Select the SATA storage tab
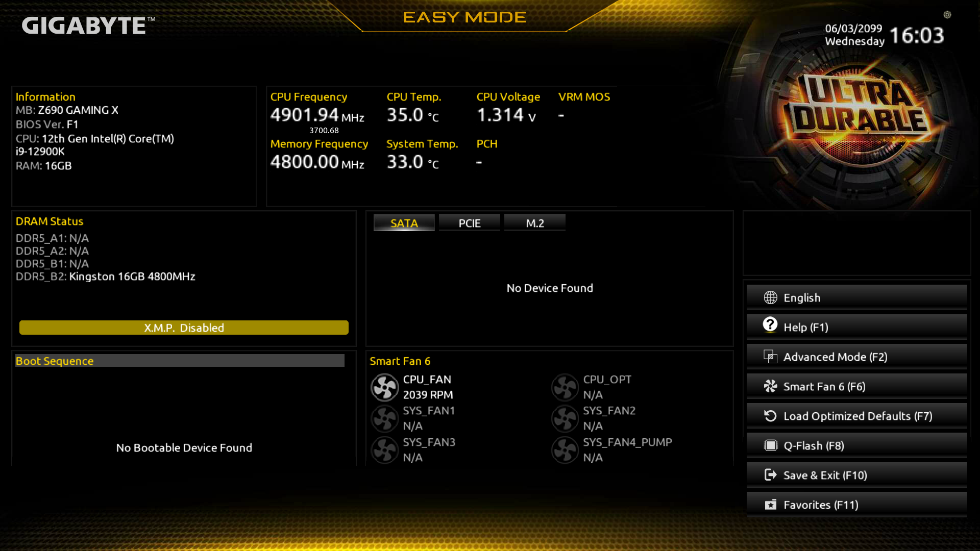This screenshot has width=980, height=551. coord(404,222)
